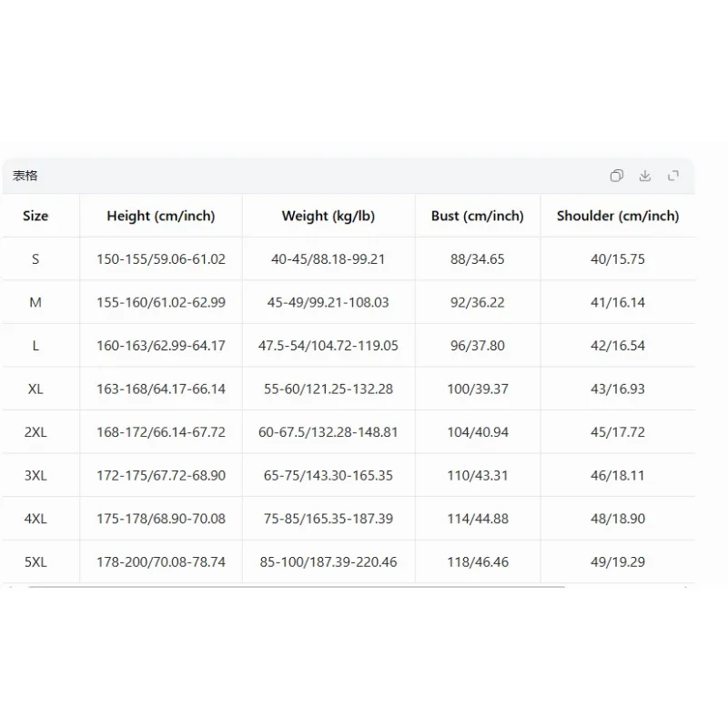The image size is (728, 728).
Task: Click the S size cell
Action: 35,259
